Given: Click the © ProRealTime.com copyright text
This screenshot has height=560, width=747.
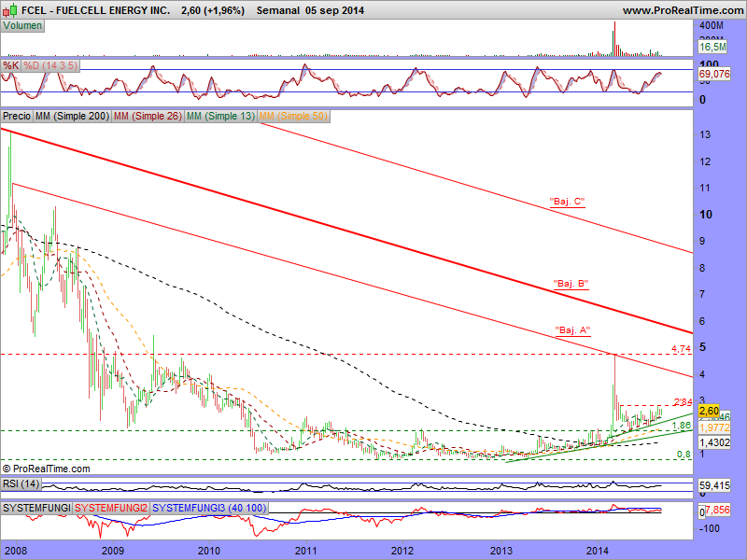Looking at the screenshot, I should pyautogui.click(x=46, y=469).
